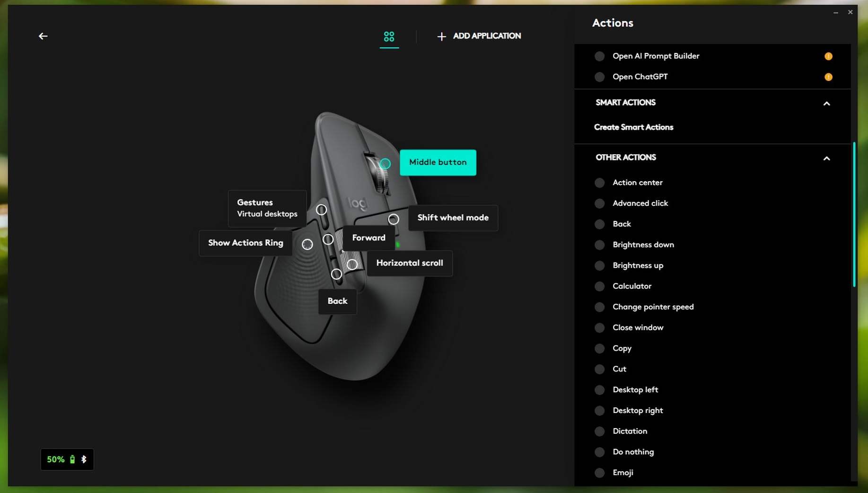The height and width of the screenshot is (493, 868).
Task: Select the Show Actions Ring button label
Action: (245, 243)
